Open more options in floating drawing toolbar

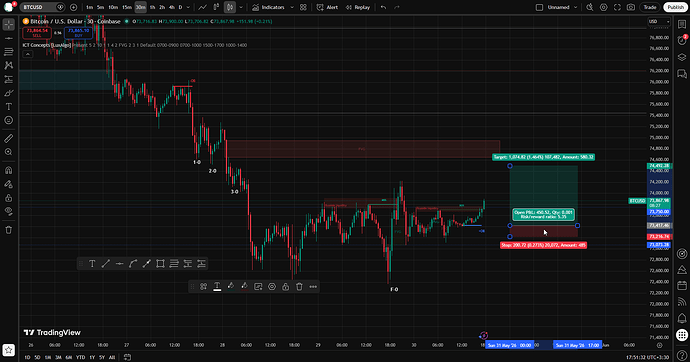[x=313, y=286]
